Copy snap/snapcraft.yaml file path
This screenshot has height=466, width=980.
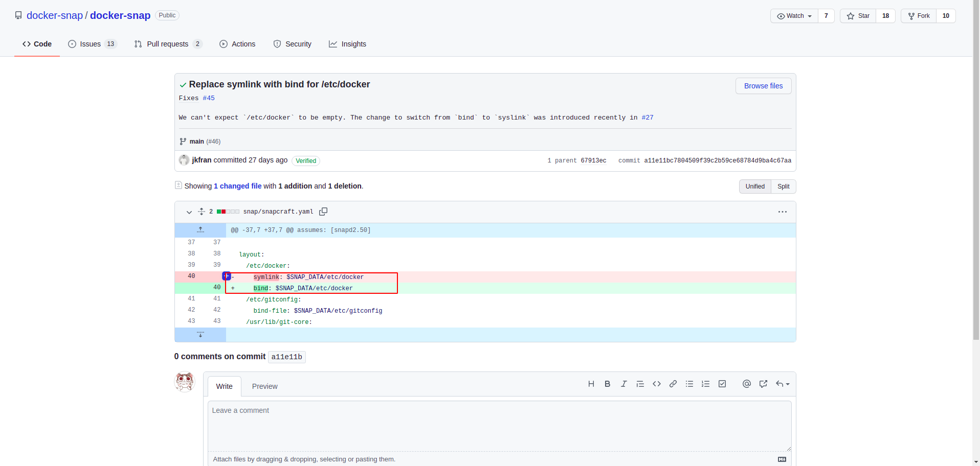tap(323, 212)
